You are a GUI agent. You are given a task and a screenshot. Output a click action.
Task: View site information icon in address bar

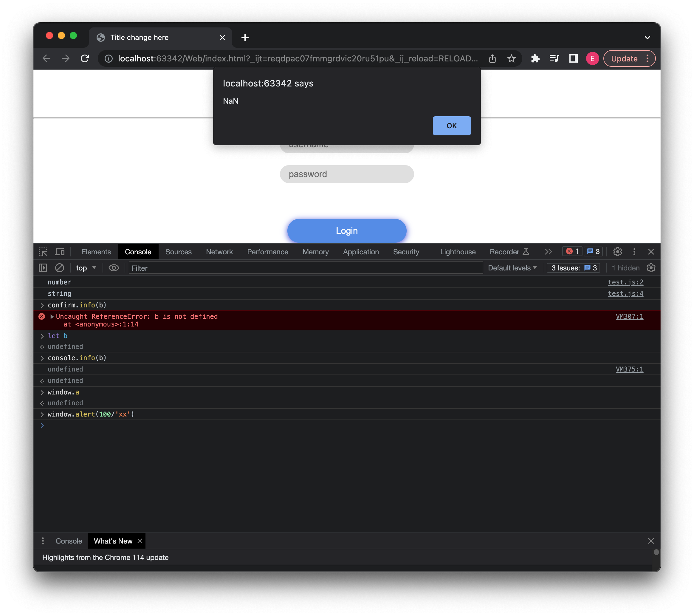coord(109,58)
